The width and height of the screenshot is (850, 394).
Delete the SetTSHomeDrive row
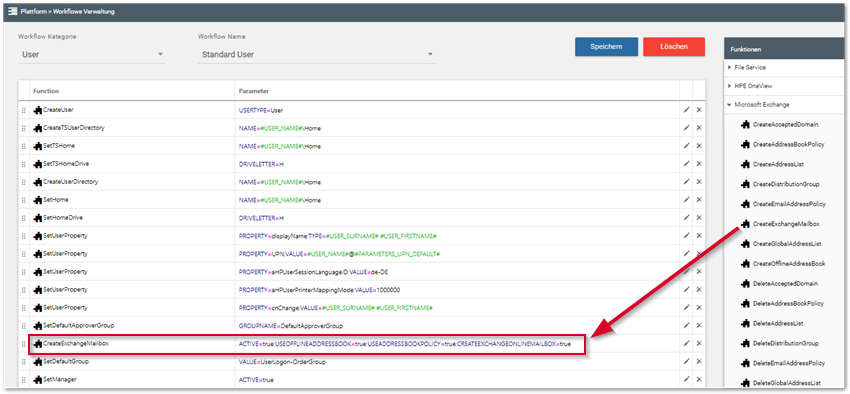[x=699, y=164]
